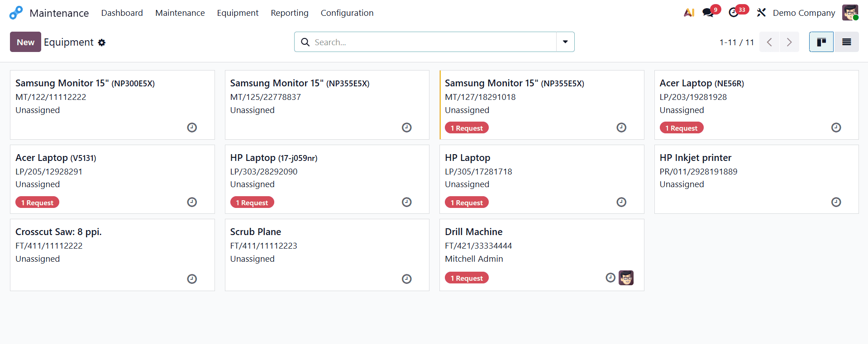
Task: Open Crosscut Saw: 8 ppi. card title
Action: tap(58, 232)
